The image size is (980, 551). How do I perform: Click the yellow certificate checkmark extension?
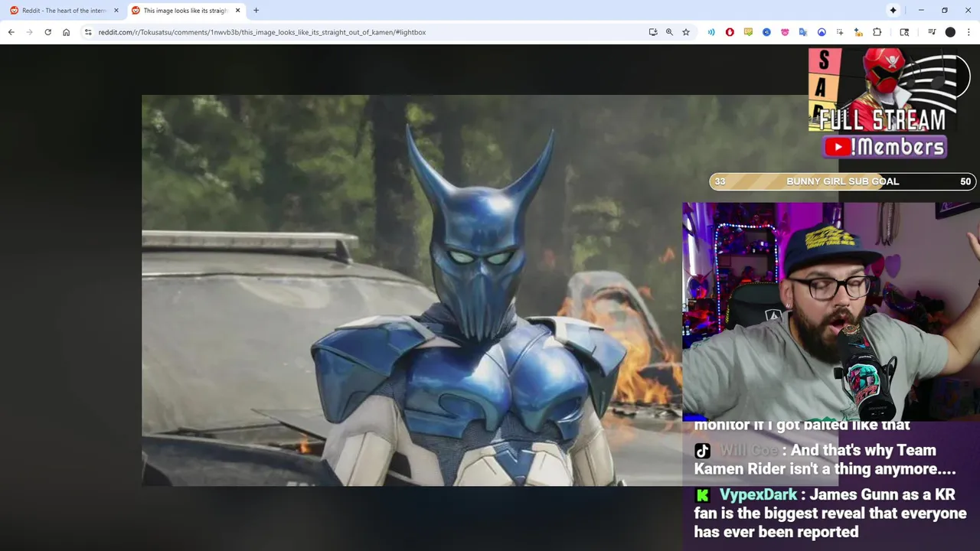click(x=748, y=32)
